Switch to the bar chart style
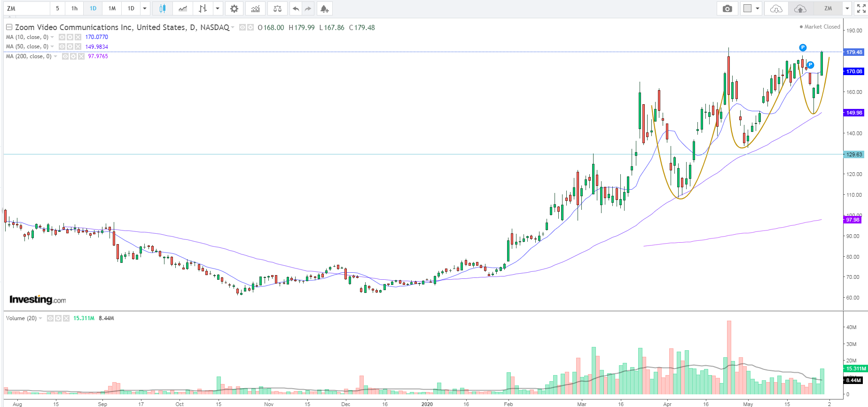The height and width of the screenshot is (407, 868). click(x=203, y=8)
